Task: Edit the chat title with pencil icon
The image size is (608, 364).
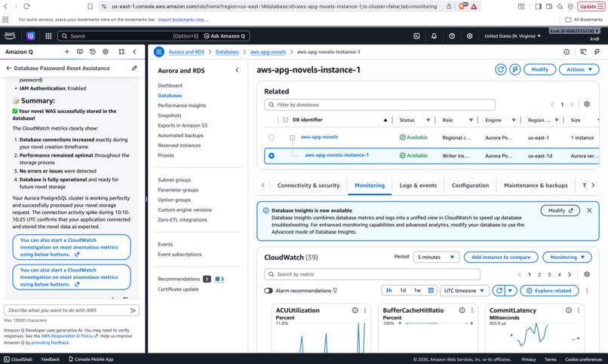Action: [134, 68]
